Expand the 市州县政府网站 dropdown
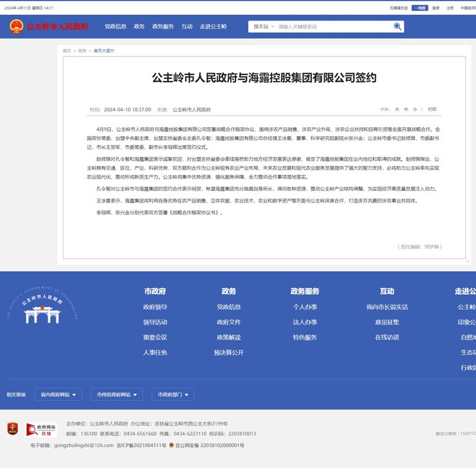 [117, 394]
